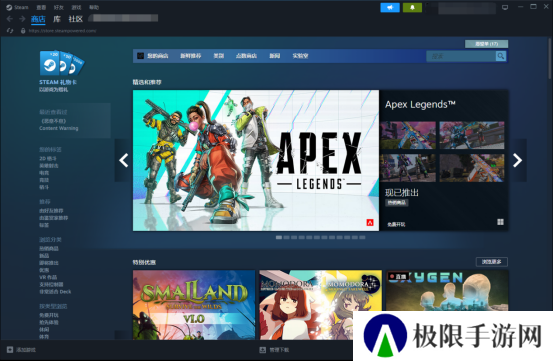Click the 浏览更多 button

492,262
